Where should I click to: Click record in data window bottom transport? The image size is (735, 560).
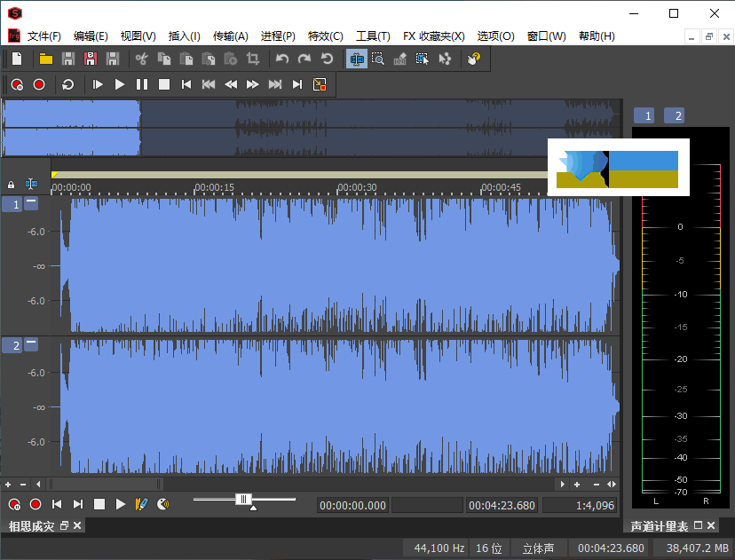[36, 504]
